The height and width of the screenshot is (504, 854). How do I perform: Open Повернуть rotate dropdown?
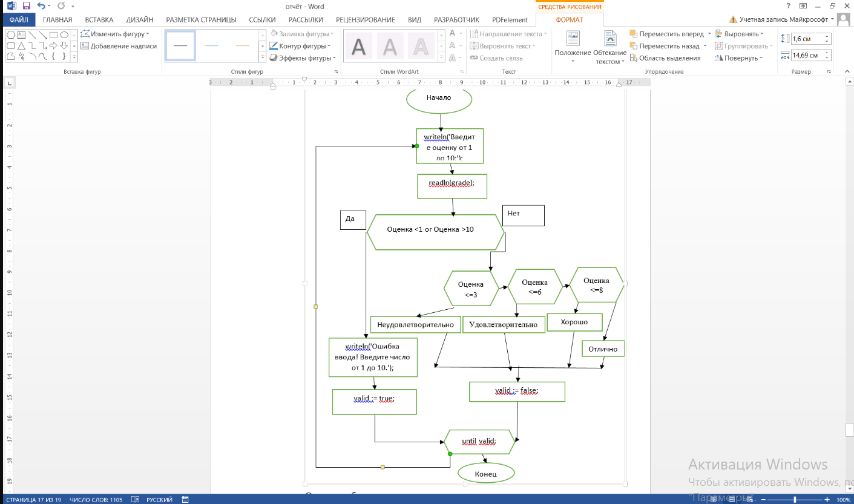[x=738, y=58]
